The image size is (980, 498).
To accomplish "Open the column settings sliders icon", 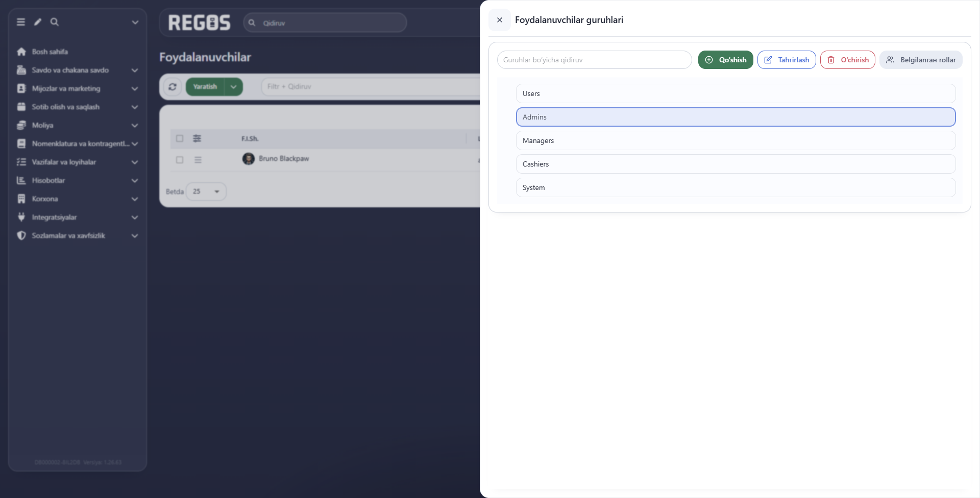I will [x=197, y=138].
